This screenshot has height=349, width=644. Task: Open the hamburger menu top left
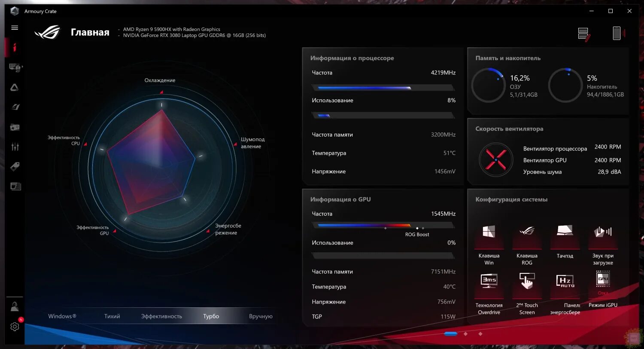point(14,28)
